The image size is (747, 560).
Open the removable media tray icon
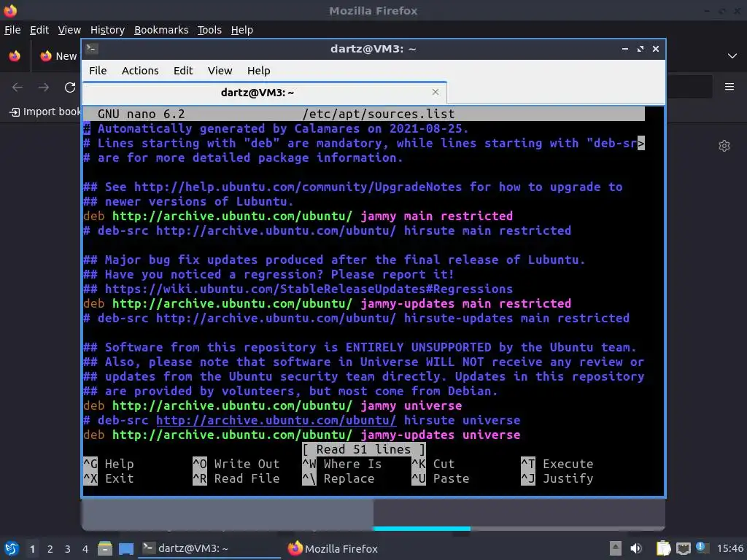coord(616,548)
